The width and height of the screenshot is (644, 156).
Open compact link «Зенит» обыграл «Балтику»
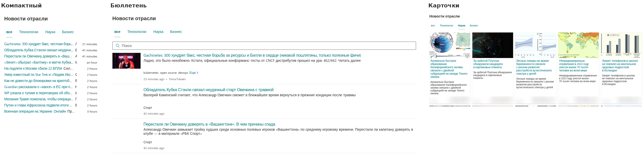39,62
